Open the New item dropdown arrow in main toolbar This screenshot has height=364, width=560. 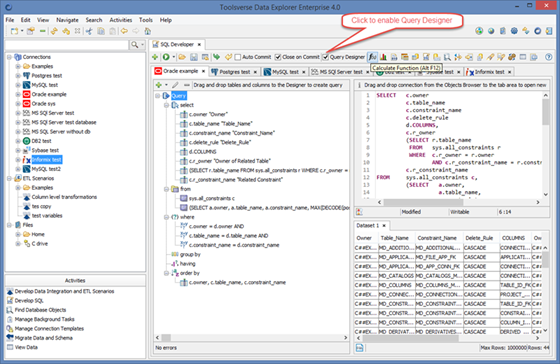(x=22, y=31)
